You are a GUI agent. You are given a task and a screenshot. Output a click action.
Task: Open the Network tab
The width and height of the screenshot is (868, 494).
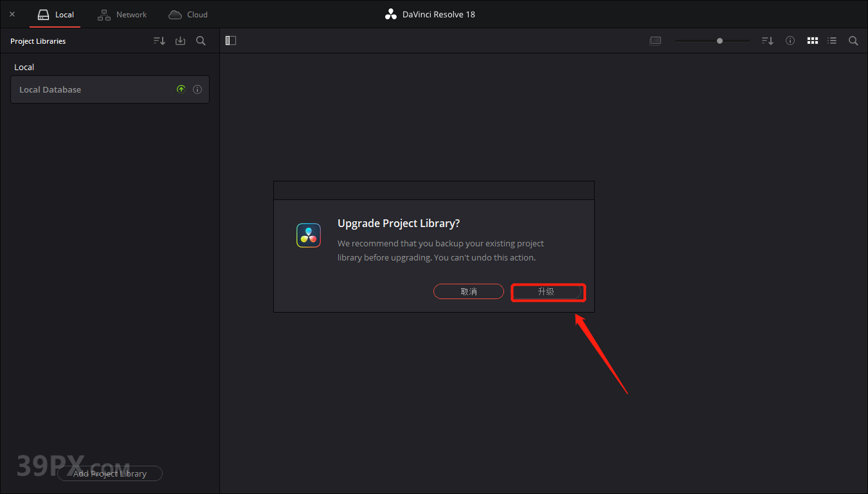[122, 14]
